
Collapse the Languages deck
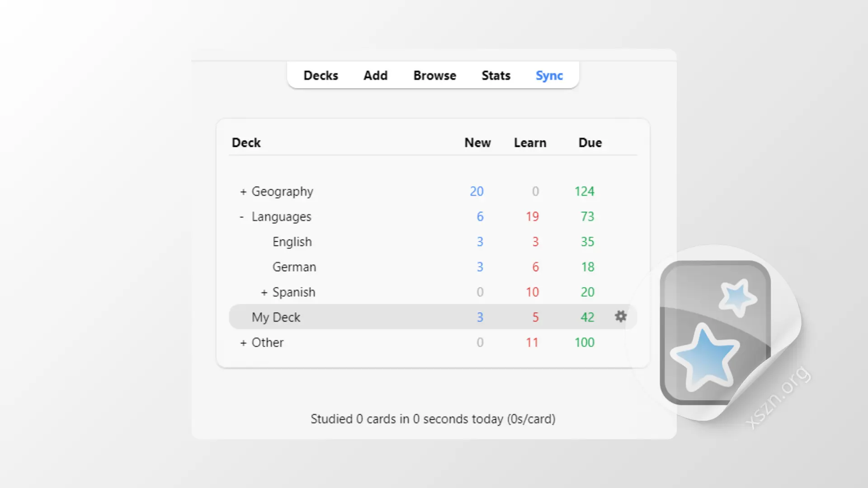[x=241, y=216]
